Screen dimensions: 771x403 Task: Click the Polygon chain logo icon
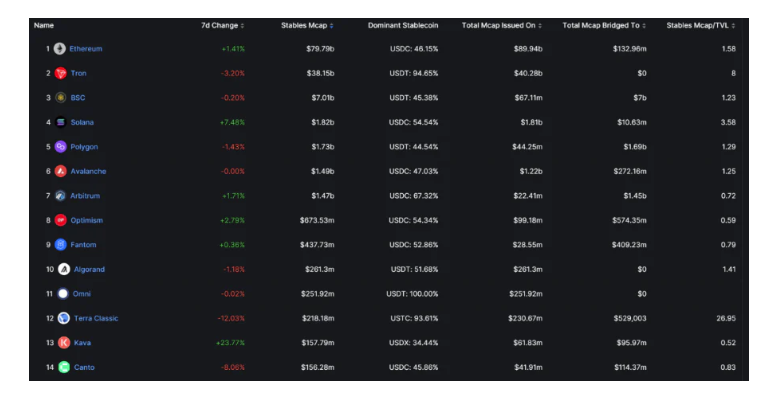coord(60,146)
